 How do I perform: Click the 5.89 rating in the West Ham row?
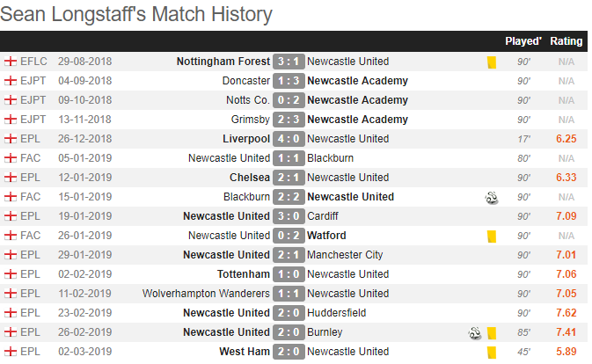point(566,352)
